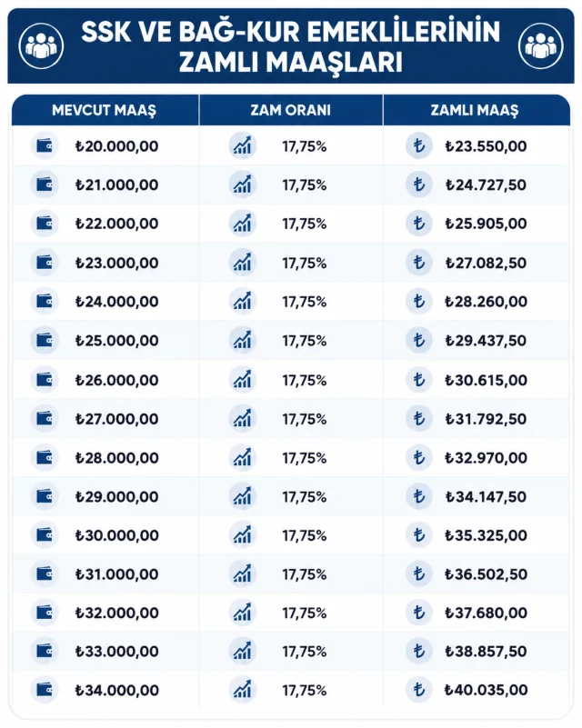Click the chart icon in the ₺34.000,00 row
582x728 pixels.
tap(243, 690)
